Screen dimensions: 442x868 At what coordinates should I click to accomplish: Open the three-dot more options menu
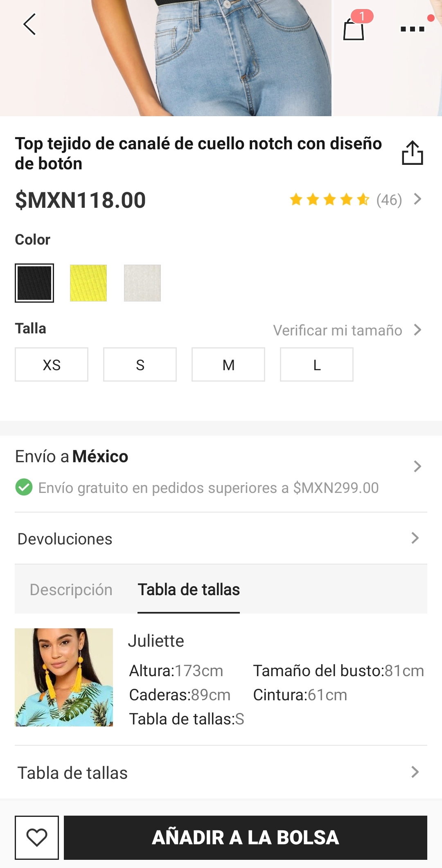[x=413, y=29]
